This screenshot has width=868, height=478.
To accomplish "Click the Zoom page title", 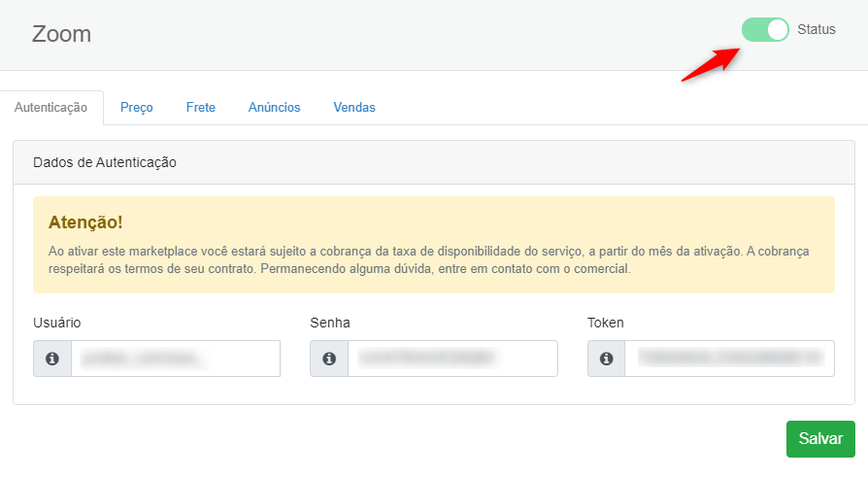I will (61, 34).
